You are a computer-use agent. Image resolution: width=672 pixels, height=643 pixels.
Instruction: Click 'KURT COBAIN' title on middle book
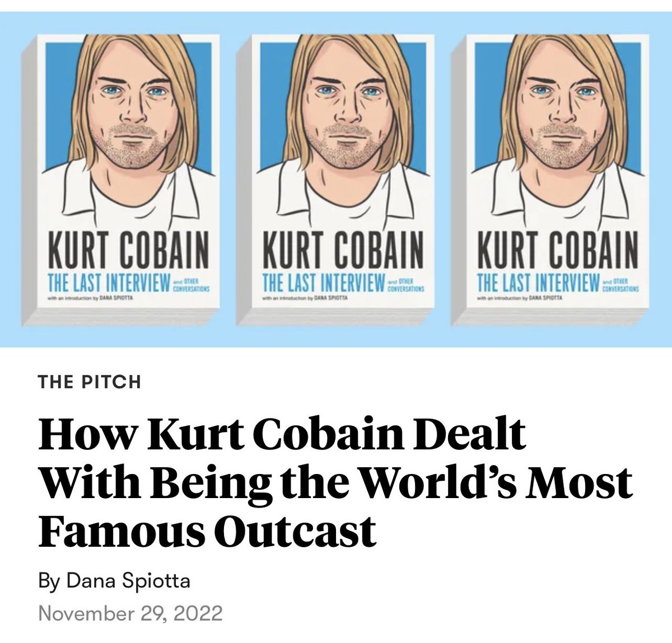343,250
